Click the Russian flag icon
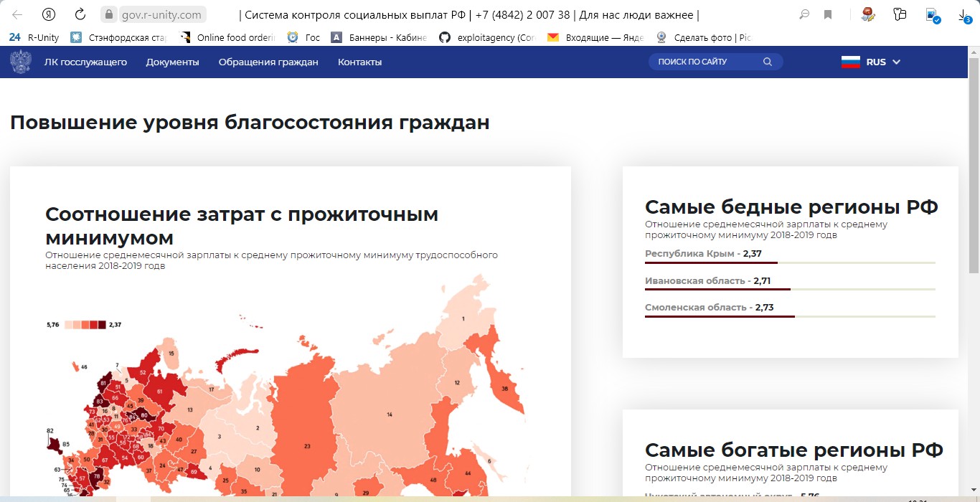 (x=850, y=62)
